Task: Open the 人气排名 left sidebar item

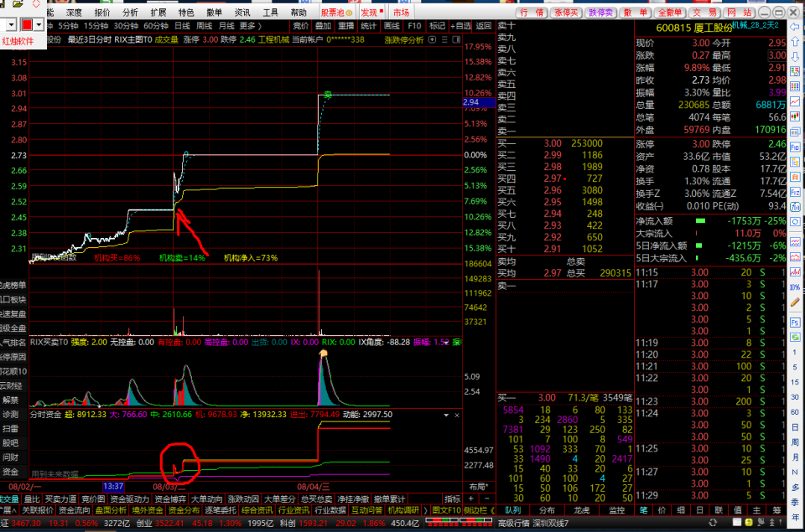Action: [13, 342]
